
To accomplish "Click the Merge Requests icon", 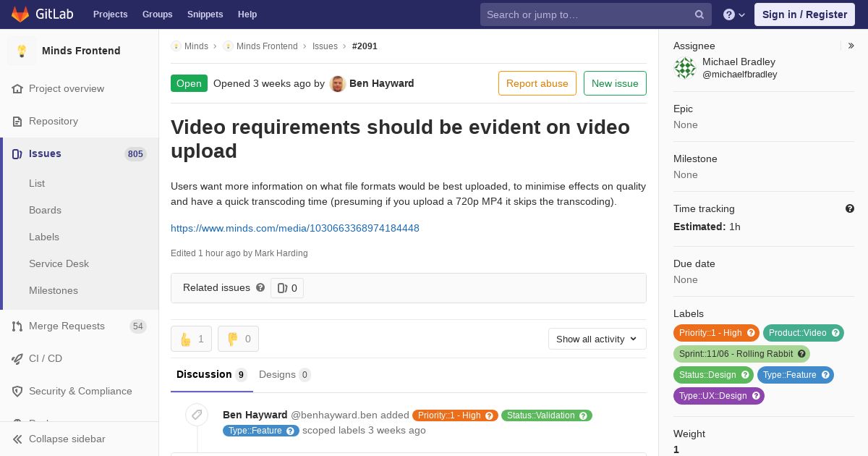I will pos(17,326).
